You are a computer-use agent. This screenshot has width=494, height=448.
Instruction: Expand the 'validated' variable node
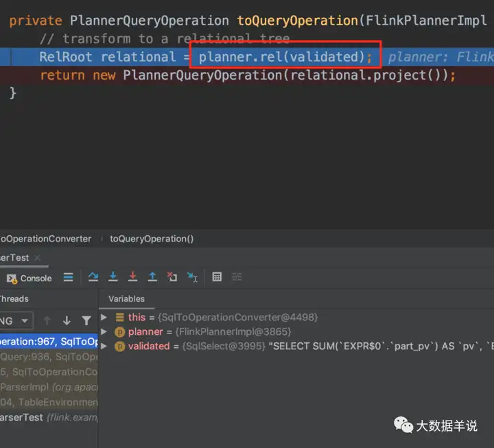[x=104, y=346]
